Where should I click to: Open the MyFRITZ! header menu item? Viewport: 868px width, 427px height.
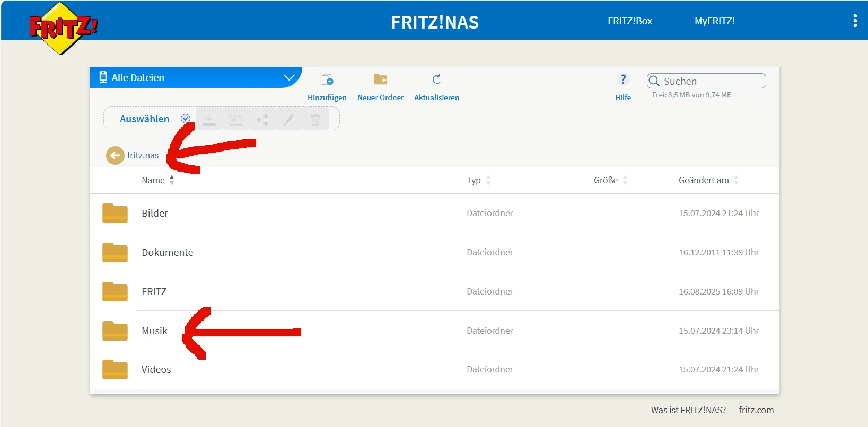[x=715, y=21]
